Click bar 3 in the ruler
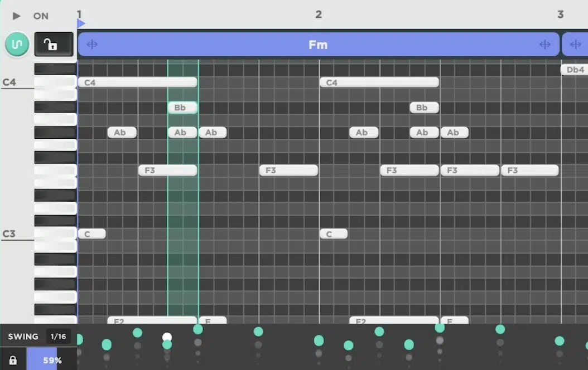This screenshot has width=588, height=370. pos(560,14)
